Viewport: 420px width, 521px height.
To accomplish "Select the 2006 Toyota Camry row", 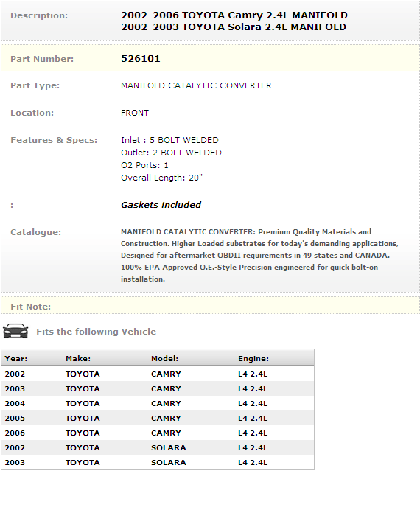I will [158, 433].
